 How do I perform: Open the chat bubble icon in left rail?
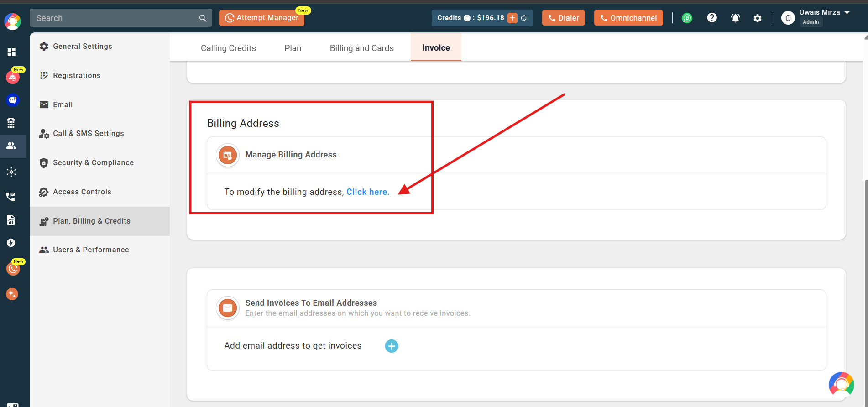tap(13, 100)
